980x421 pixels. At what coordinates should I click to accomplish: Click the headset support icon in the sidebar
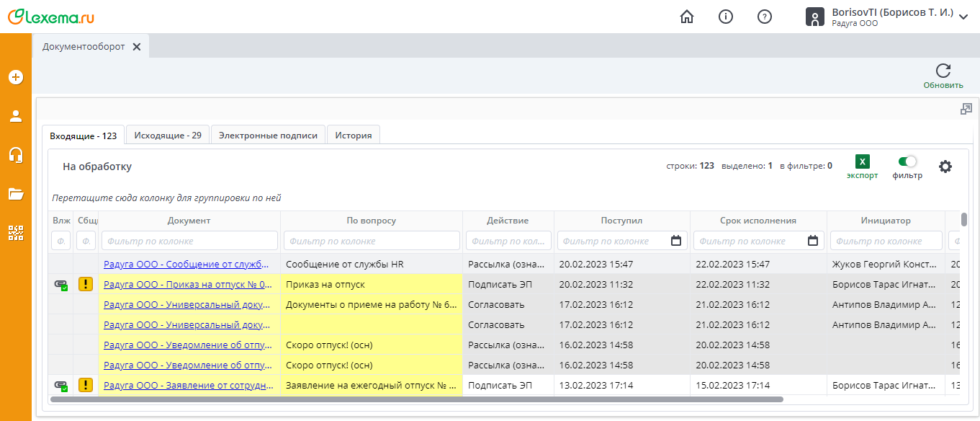click(16, 155)
